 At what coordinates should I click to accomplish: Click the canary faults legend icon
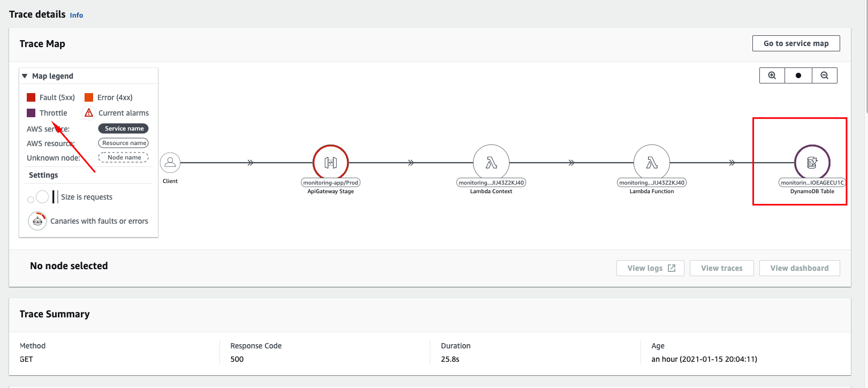(37, 221)
